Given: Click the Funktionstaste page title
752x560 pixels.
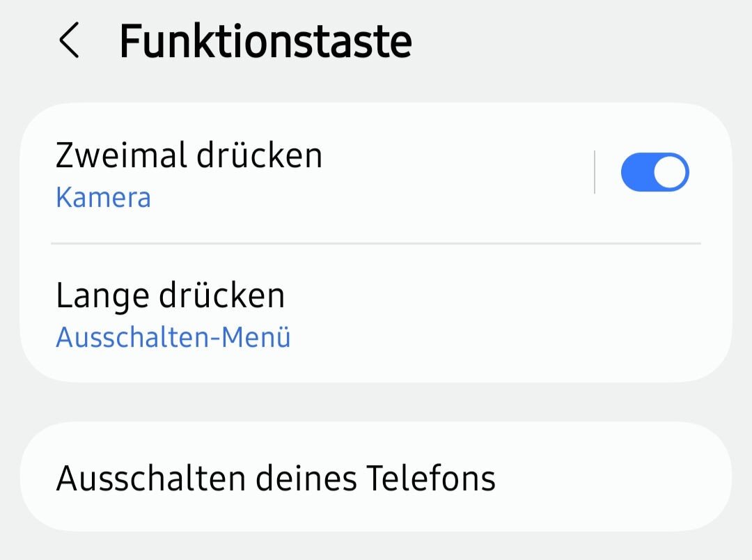Looking at the screenshot, I should coord(265,41).
